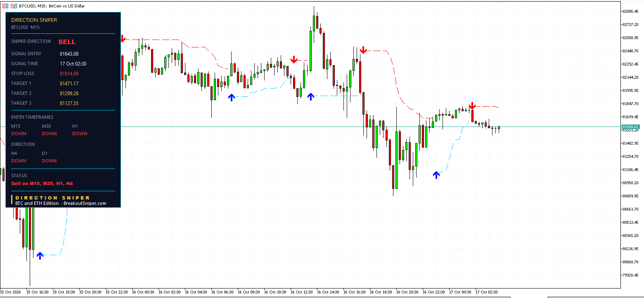The height and width of the screenshot is (298, 644).
Task: Select the Target 1 value 81471.17
Action: (69, 84)
